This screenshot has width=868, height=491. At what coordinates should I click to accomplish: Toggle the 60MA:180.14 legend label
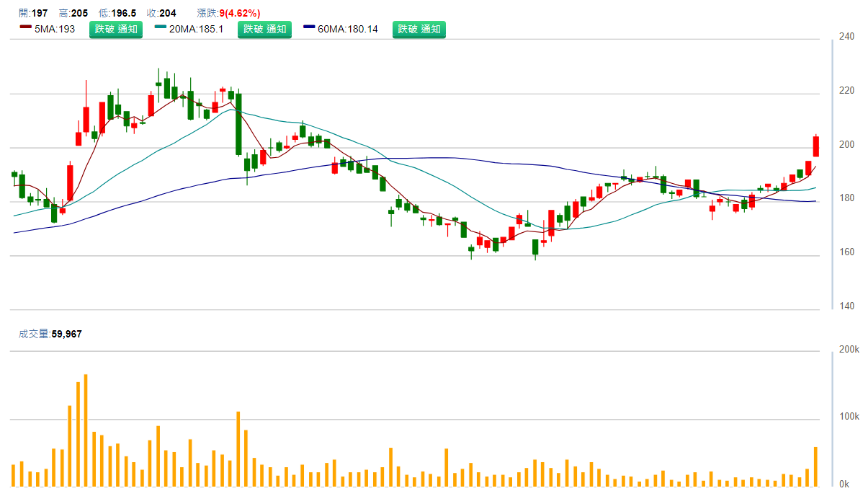(348, 30)
